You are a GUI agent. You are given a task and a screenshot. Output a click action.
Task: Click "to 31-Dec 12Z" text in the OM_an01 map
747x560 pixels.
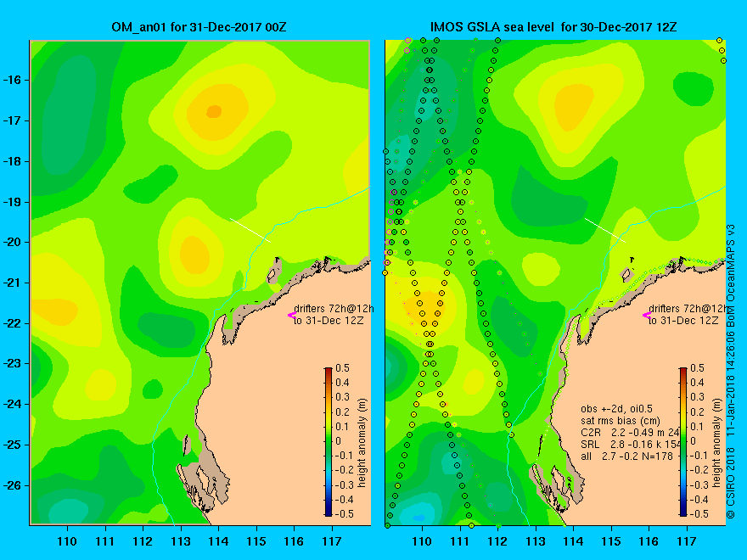click(x=329, y=321)
